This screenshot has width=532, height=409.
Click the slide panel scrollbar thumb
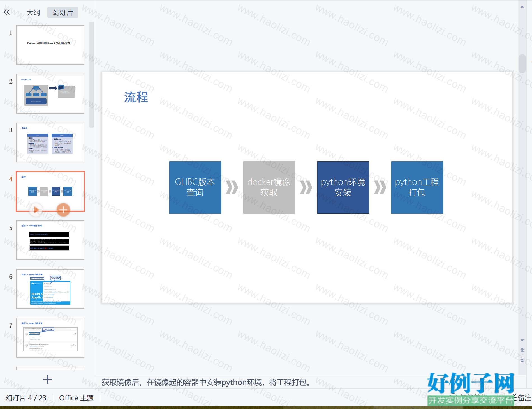pyautogui.click(x=91, y=75)
